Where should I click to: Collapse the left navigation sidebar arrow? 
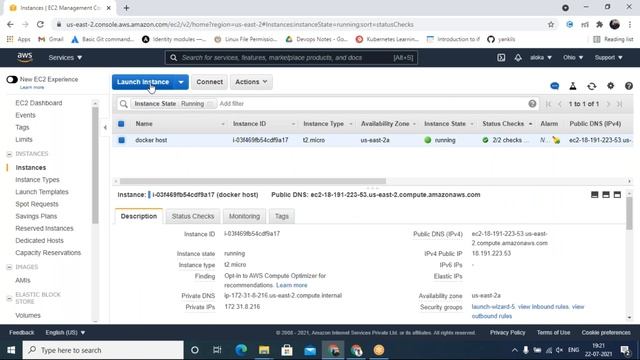click(105, 127)
